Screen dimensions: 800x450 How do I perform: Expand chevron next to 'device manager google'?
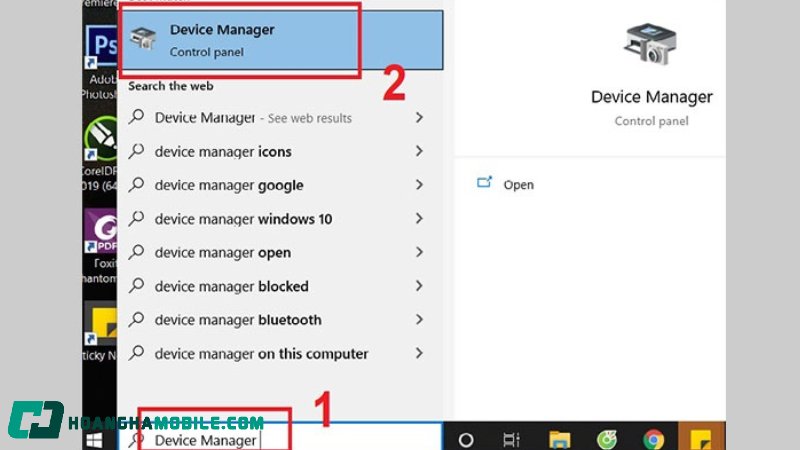pyautogui.click(x=419, y=185)
